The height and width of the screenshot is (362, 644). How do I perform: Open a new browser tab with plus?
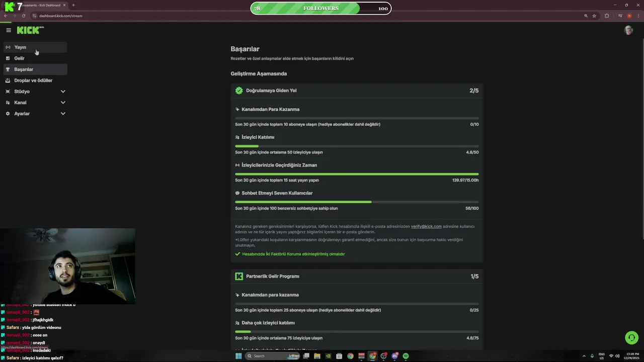73,5
